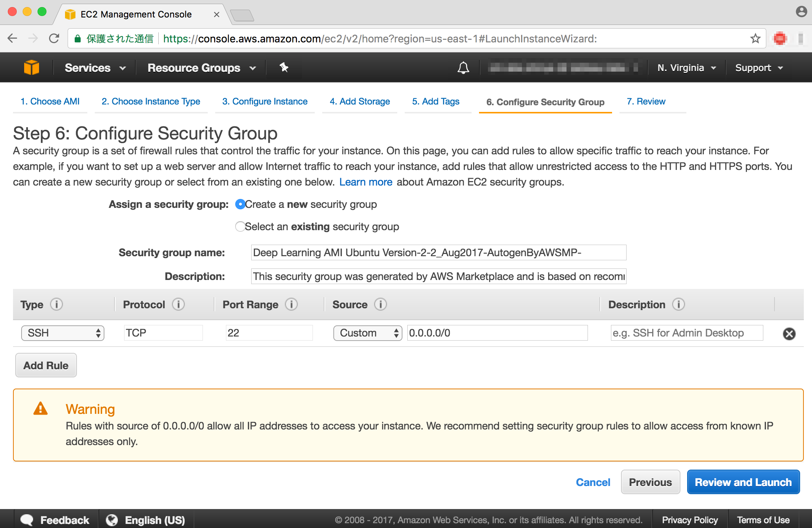The image size is (812, 528).
Task: Click the Security group name field
Action: 439,252
